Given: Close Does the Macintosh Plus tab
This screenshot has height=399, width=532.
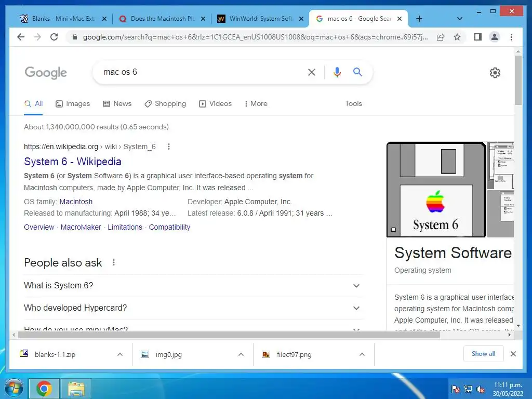Looking at the screenshot, I should click(x=203, y=19).
